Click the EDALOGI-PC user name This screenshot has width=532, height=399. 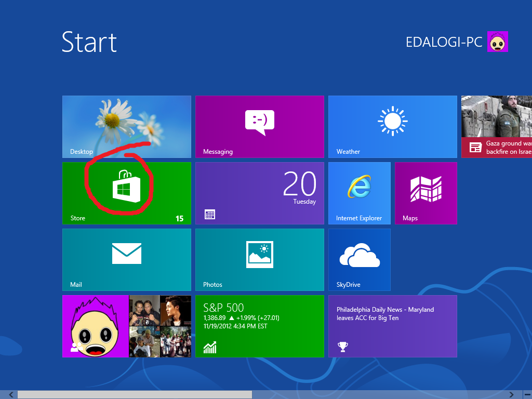click(444, 42)
